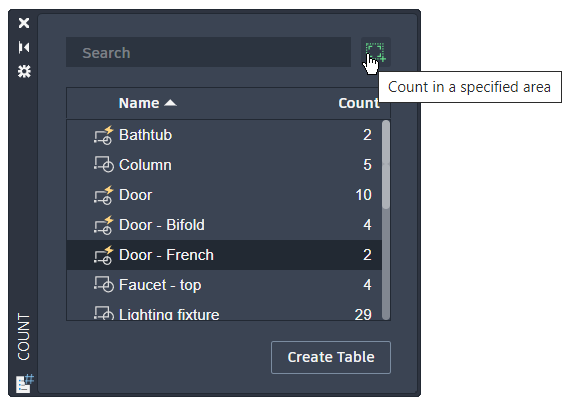Select the Door - French row

tap(224, 255)
